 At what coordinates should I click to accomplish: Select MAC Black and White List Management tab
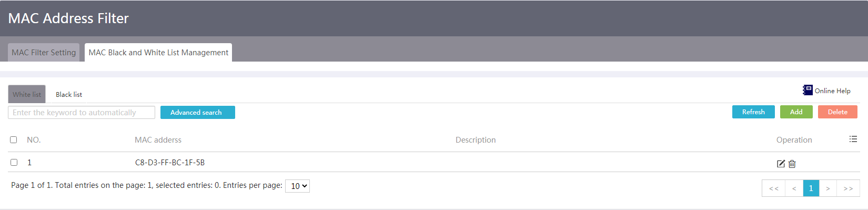pyautogui.click(x=158, y=53)
